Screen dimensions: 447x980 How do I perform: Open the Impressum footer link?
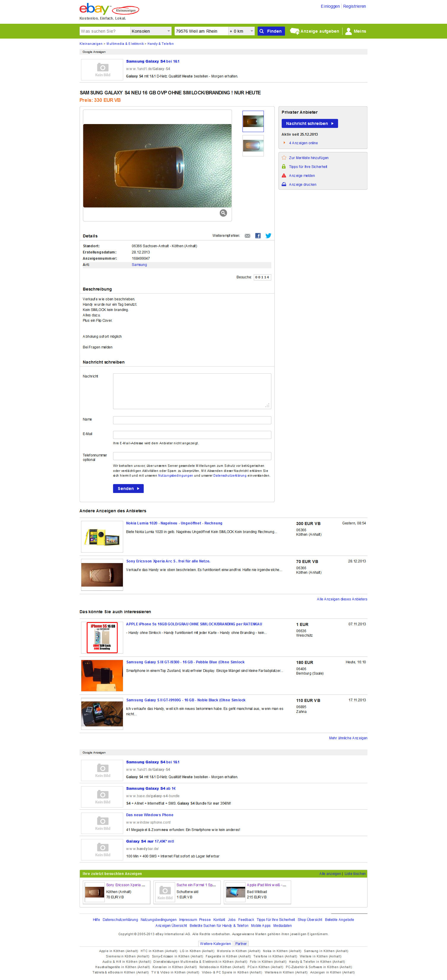(x=188, y=920)
